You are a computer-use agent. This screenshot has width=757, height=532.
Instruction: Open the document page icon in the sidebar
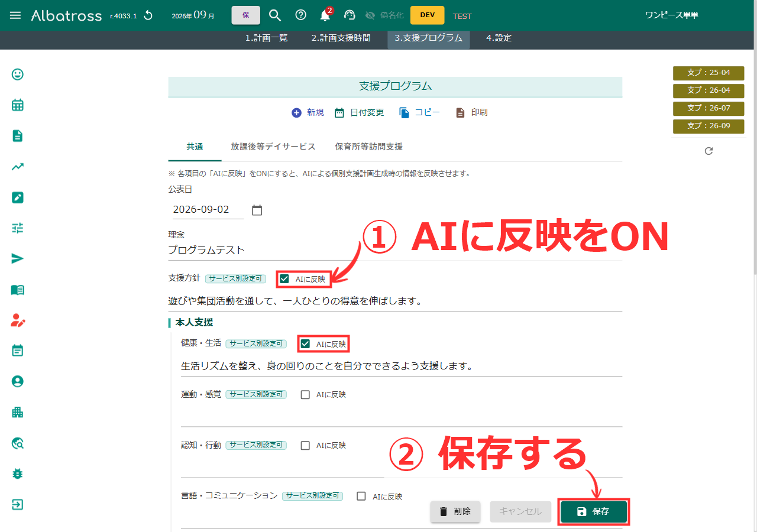click(18, 136)
